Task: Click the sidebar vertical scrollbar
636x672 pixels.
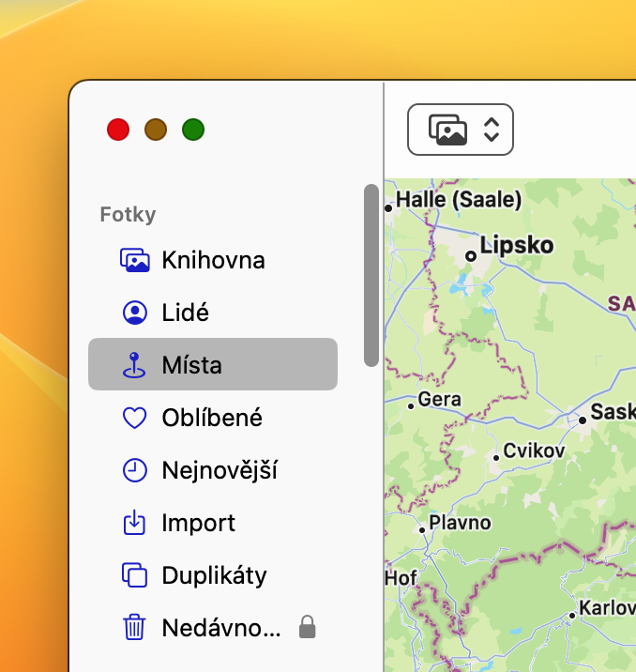Action: pos(371,275)
